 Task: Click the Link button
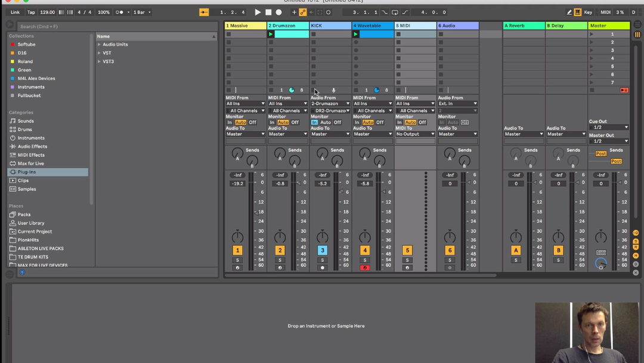(x=15, y=12)
